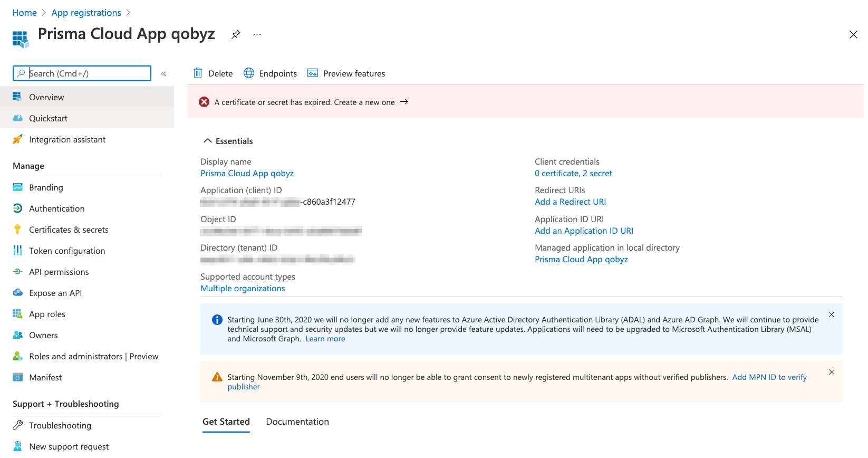Select the Get Started tab
The width and height of the screenshot is (868, 458).
tap(226, 422)
